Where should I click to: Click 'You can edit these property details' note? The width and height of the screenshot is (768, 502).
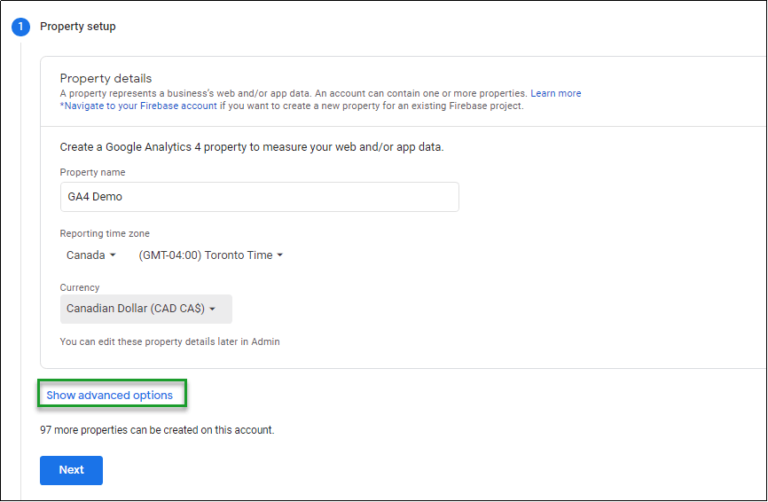(169, 341)
